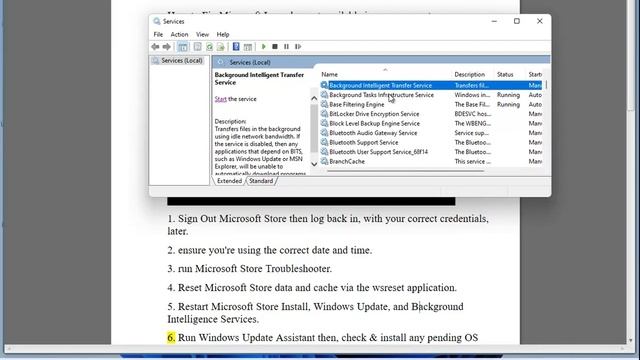This screenshot has width=640, height=360.
Task: Select BitLocker Drive Encryption Service row
Action: tap(431, 114)
